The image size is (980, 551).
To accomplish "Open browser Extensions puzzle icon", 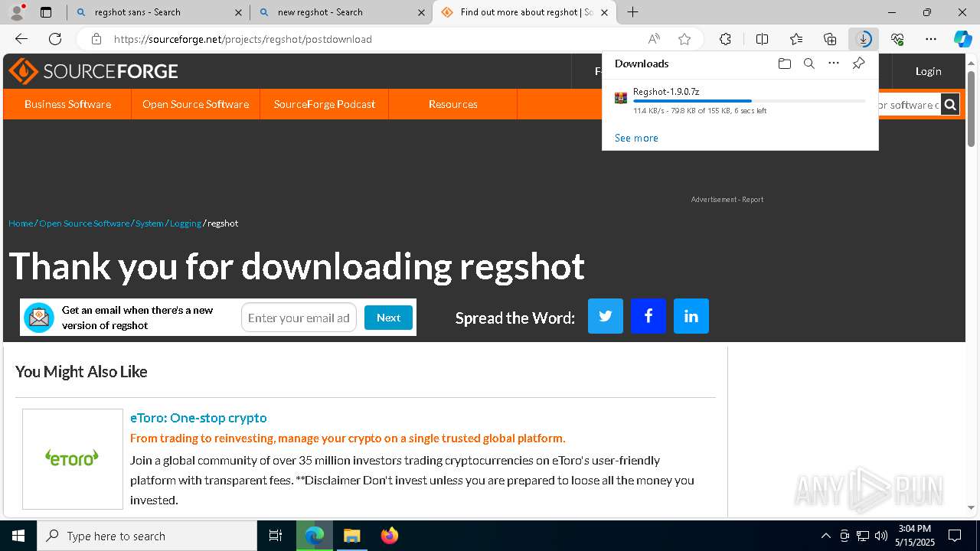I will (x=725, y=39).
